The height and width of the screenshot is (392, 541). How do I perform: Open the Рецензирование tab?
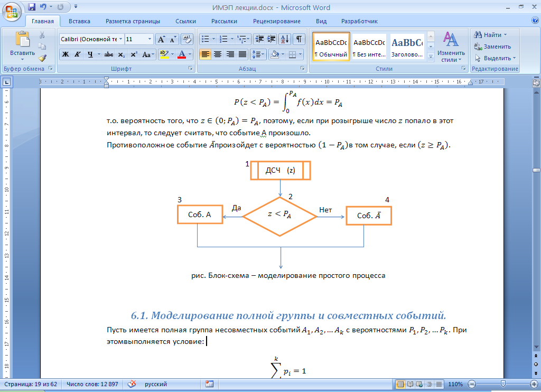coord(277,21)
